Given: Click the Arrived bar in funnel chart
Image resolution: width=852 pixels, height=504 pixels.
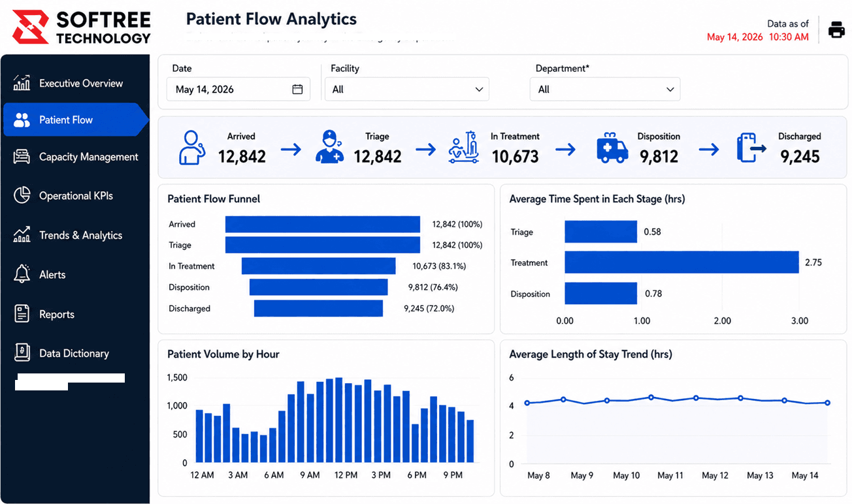Looking at the screenshot, I should coord(323,224).
